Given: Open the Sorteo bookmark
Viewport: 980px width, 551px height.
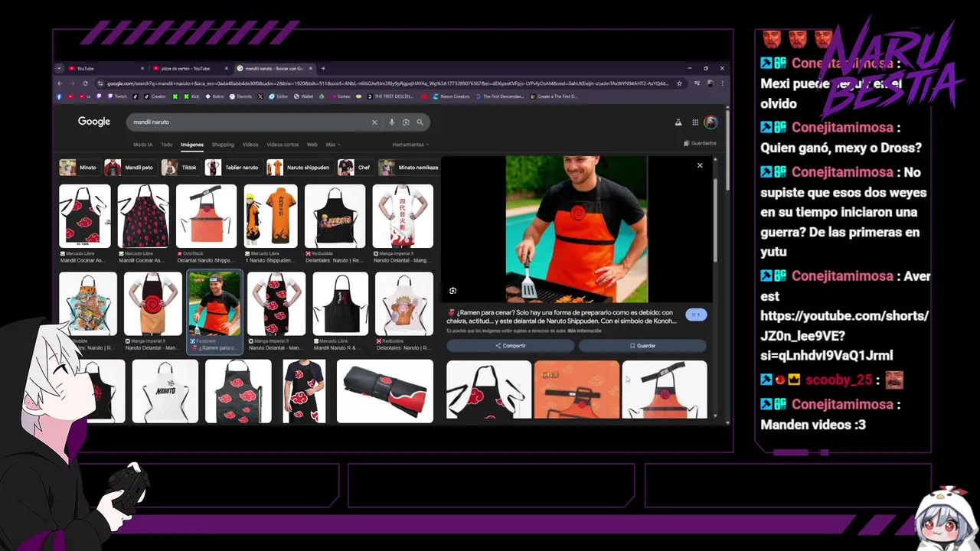Looking at the screenshot, I should [x=339, y=96].
